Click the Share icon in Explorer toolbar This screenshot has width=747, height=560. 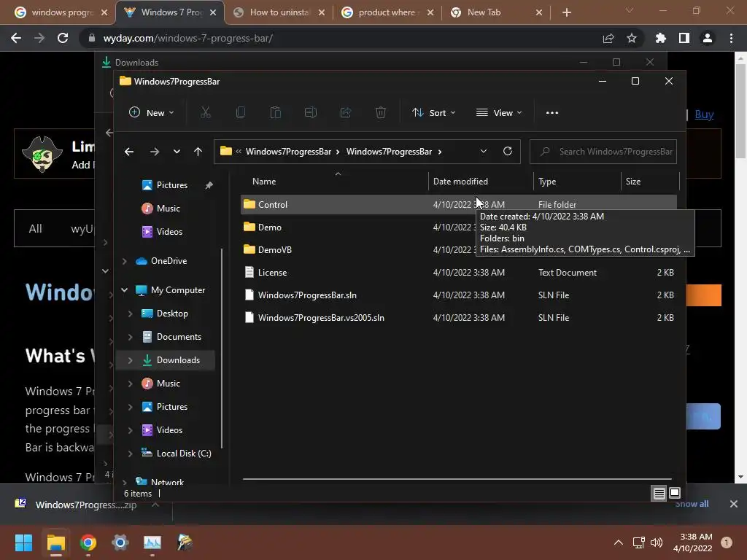[x=346, y=113]
